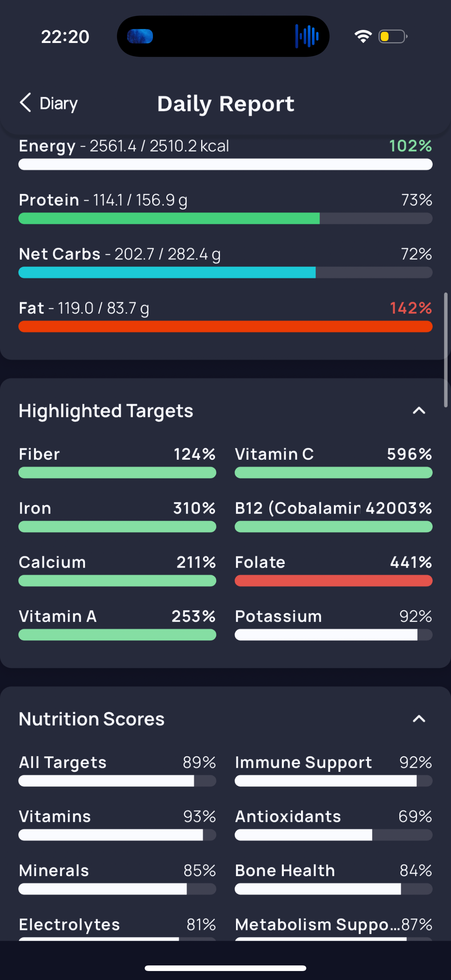Open the Immune Support score
The height and width of the screenshot is (980, 451).
coord(334,770)
